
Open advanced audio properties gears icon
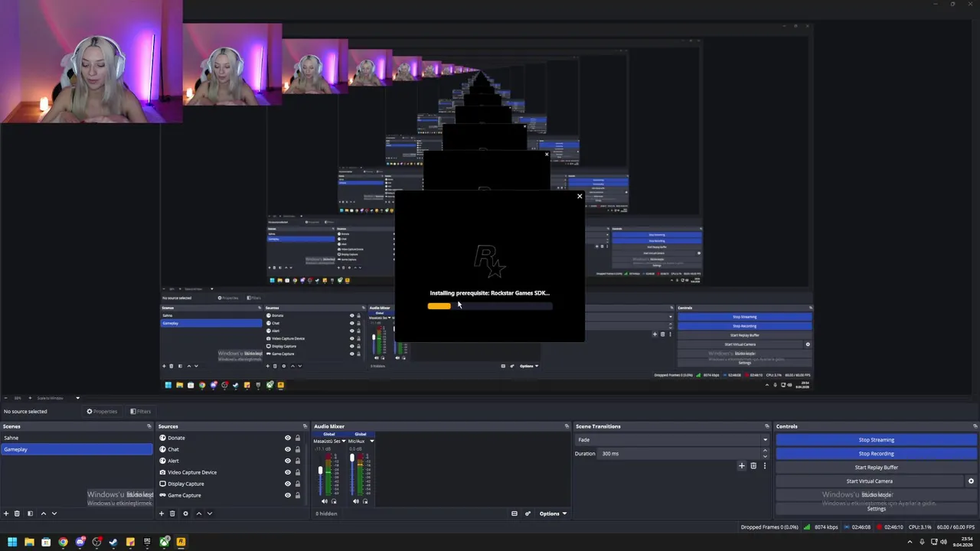528,514
